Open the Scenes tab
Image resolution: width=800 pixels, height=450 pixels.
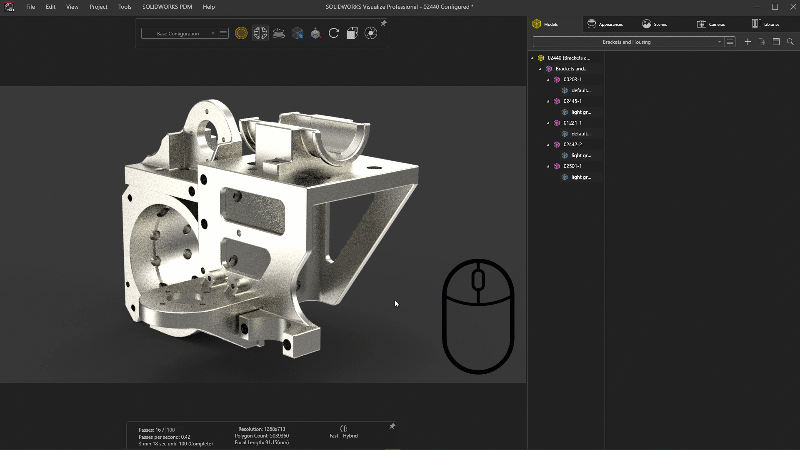(656, 24)
